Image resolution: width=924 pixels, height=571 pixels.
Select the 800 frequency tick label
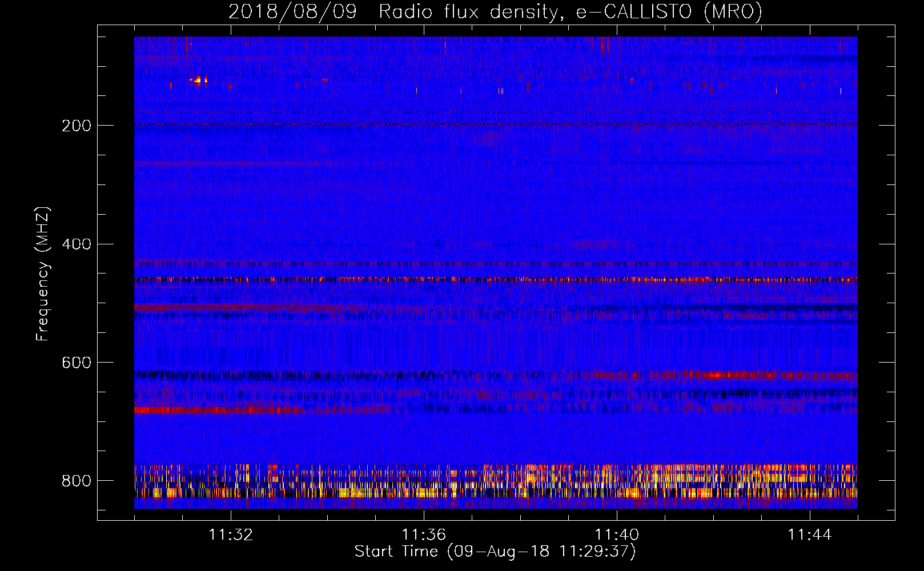coord(76,481)
